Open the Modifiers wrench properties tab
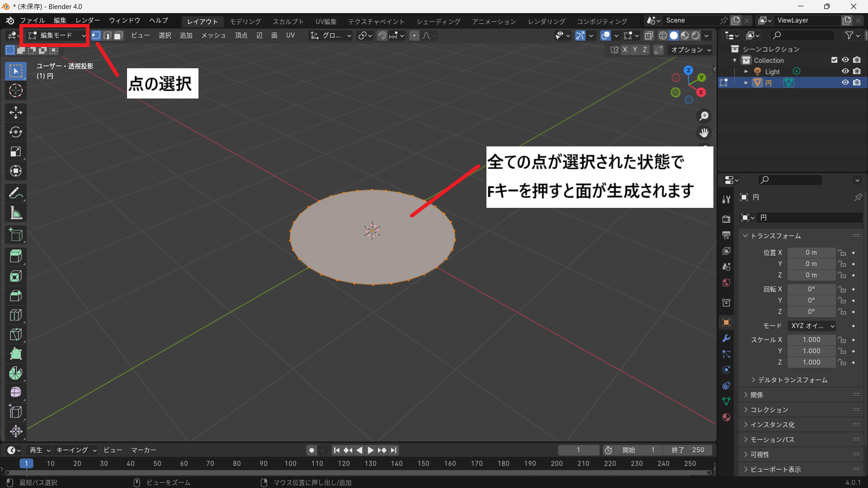The width and height of the screenshot is (868, 488). click(726, 338)
